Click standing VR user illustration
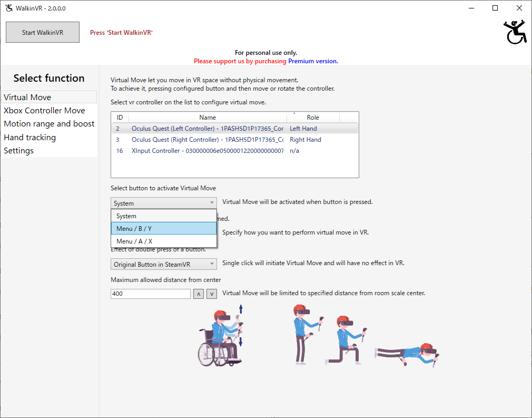The height and width of the screenshot is (418, 532). coord(308,335)
